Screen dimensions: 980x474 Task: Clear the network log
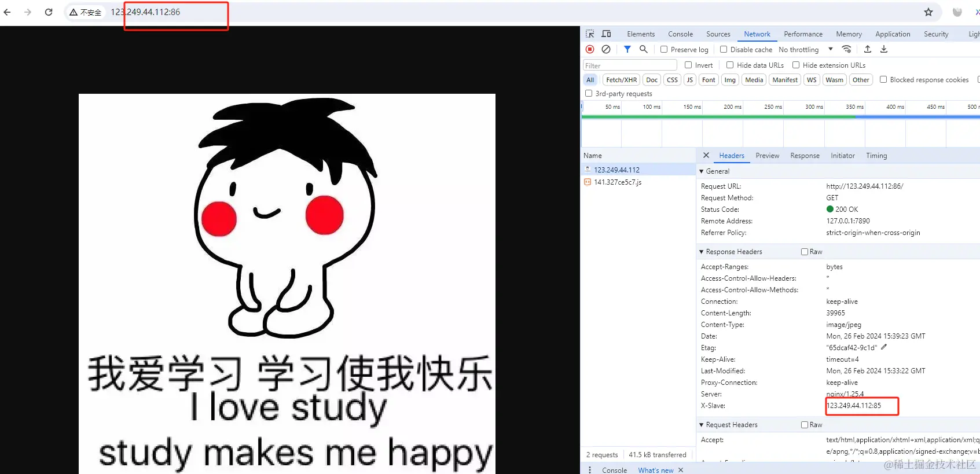tap(606, 49)
